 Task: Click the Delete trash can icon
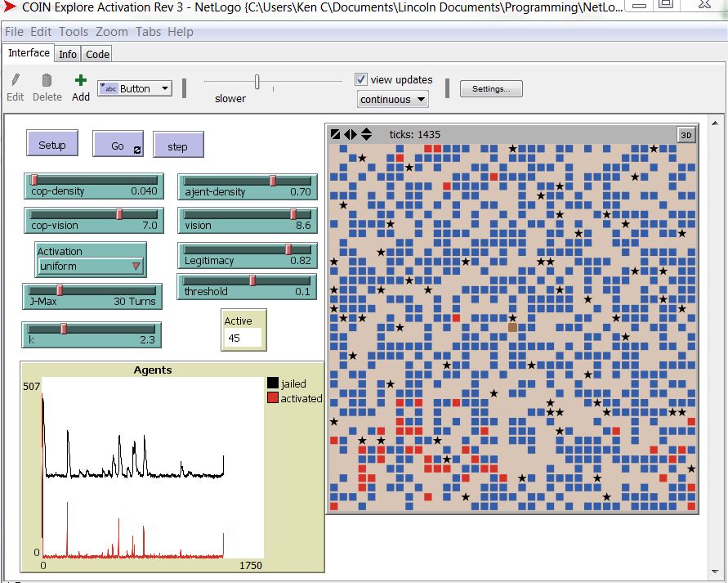coord(47,80)
